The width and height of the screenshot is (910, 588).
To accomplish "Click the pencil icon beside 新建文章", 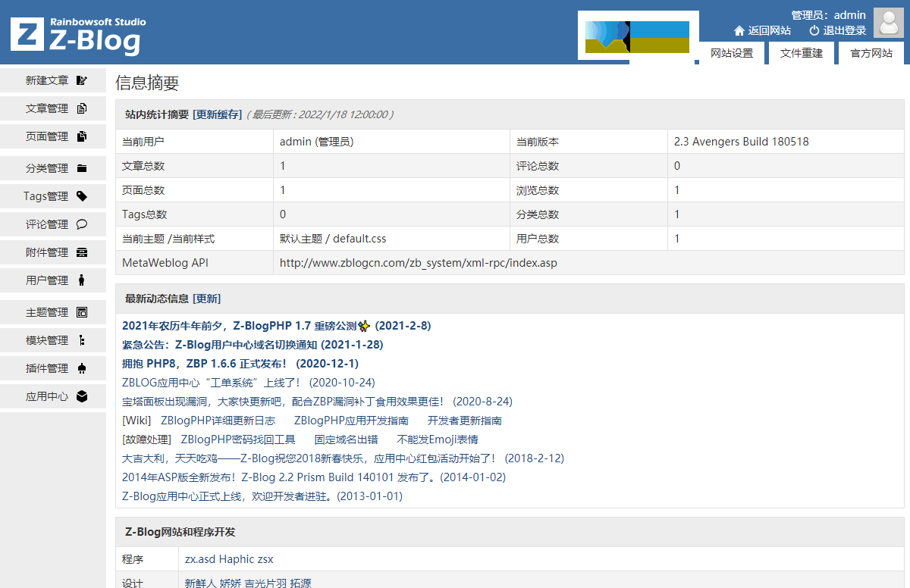I will pos(82,80).
